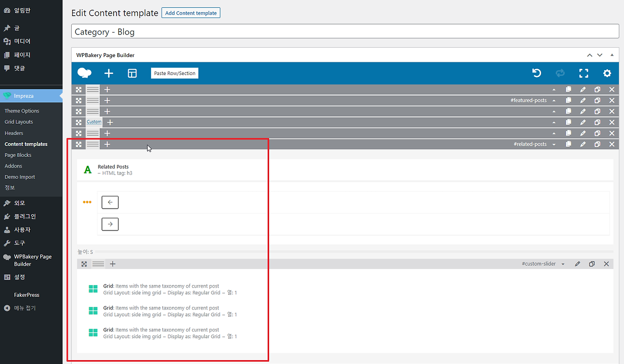Collapse the WPBakery Page Builder panel
Viewport: 624px width, 364px height.
tap(612, 55)
